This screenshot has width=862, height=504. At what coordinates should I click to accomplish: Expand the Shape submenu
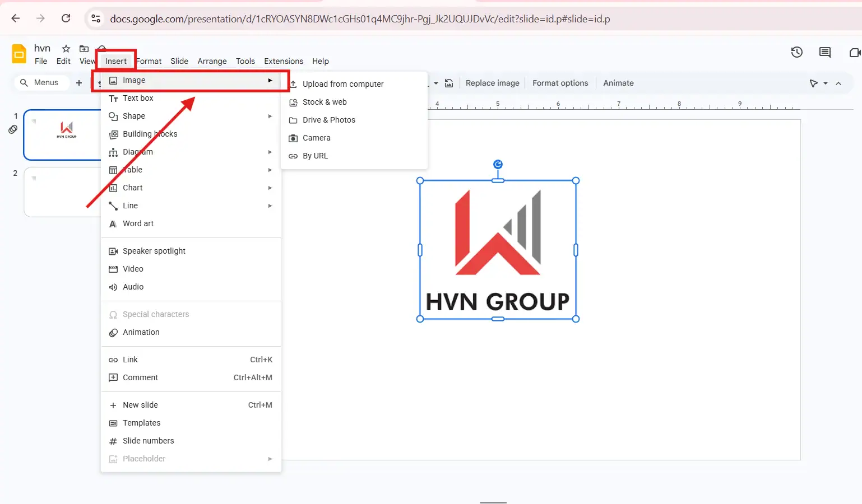(191, 116)
